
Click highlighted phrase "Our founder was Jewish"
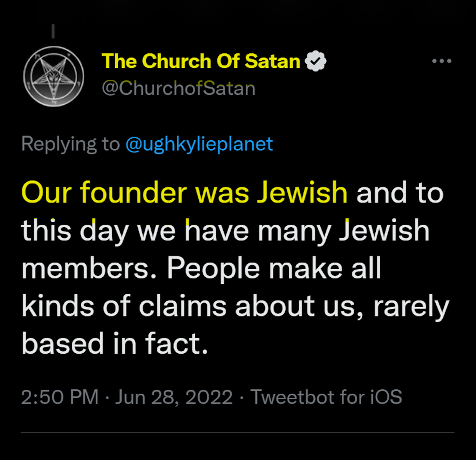(x=184, y=192)
